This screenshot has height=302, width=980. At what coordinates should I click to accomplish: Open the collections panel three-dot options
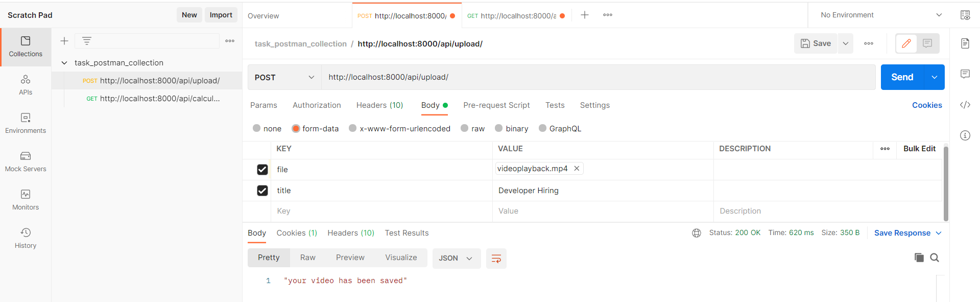[230, 41]
